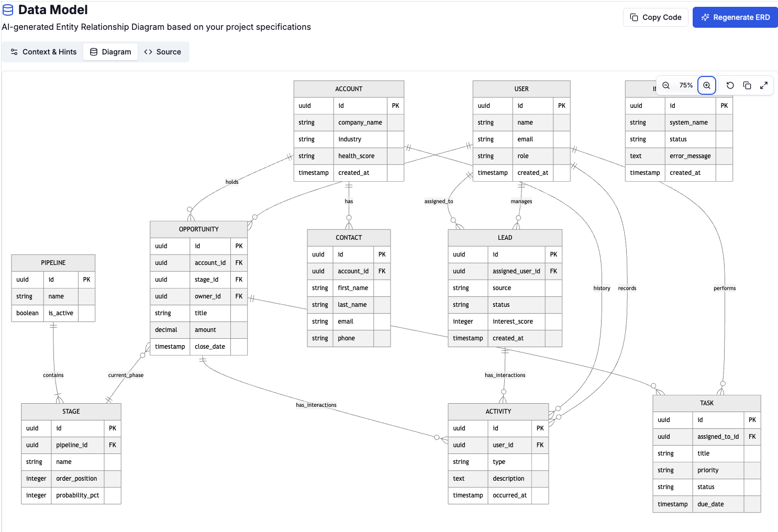Select the LEAD entity header
Image resolution: width=778 pixels, height=532 pixels.
click(x=505, y=238)
